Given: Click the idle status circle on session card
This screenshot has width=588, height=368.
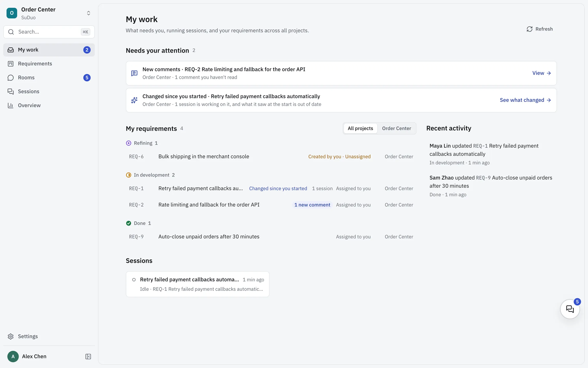Looking at the screenshot, I should tap(134, 280).
